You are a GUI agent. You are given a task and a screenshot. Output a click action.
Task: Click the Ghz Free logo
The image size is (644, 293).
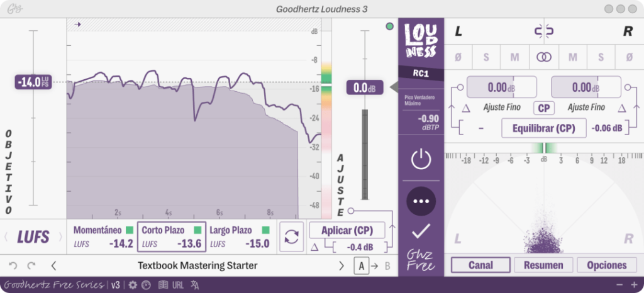tap(421, 260)
